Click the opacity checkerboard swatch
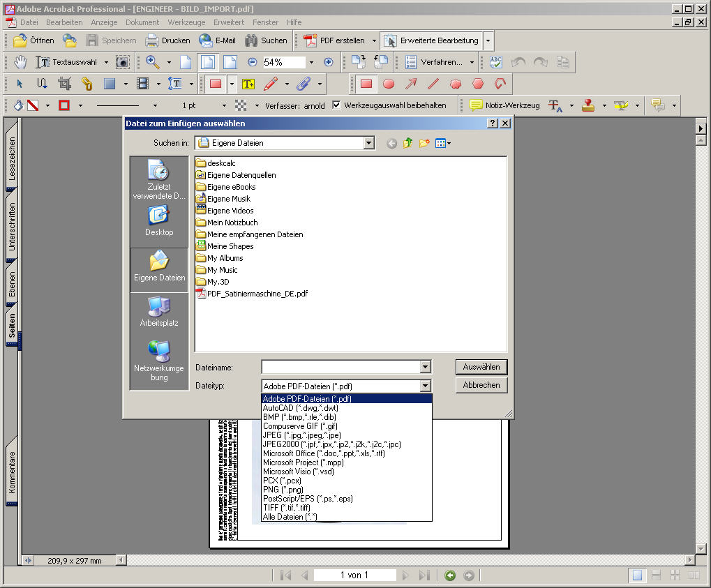 click(x=241, y=105)
